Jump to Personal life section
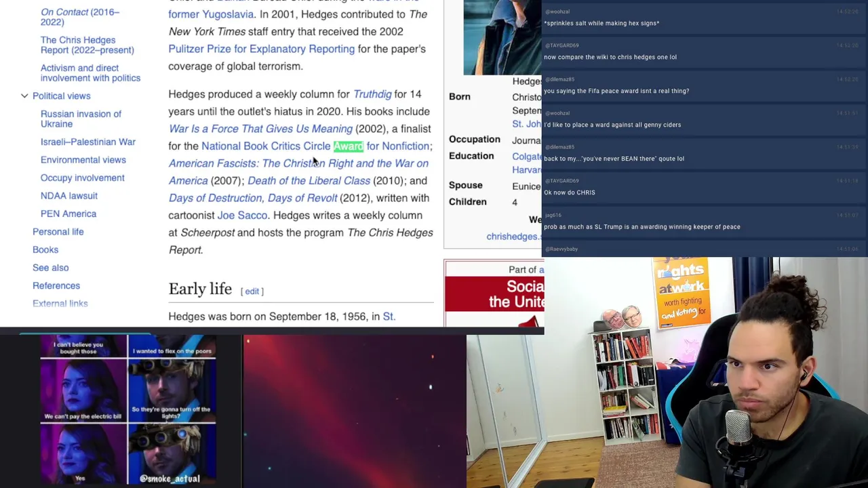Viewport: 868px width, 488px height. click(x=58, y=232)
